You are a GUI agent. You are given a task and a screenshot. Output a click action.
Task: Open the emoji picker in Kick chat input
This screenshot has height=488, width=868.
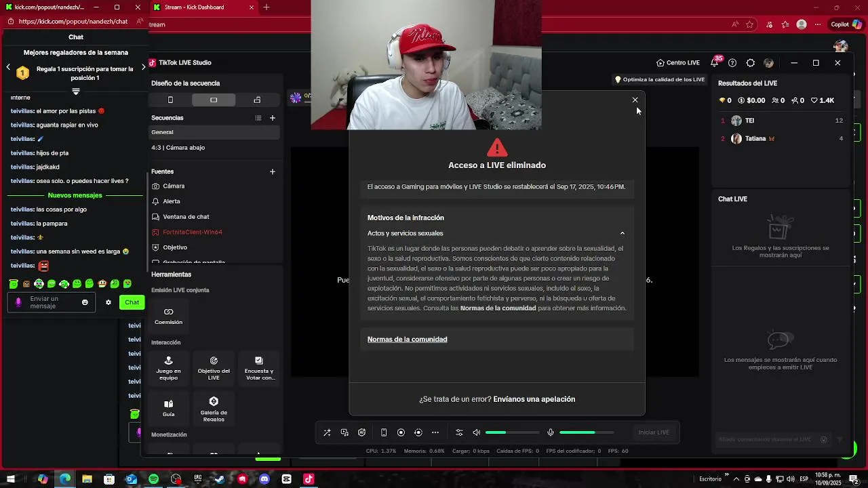point(85,302)
